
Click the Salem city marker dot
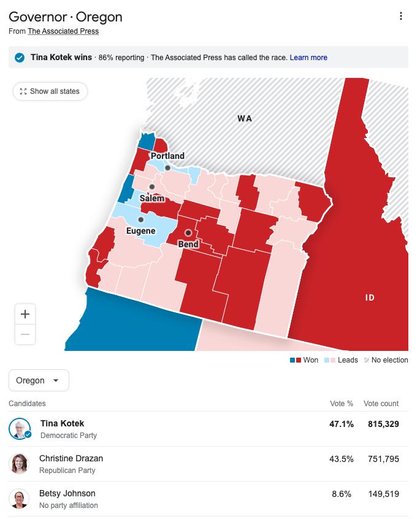(152, 187)
